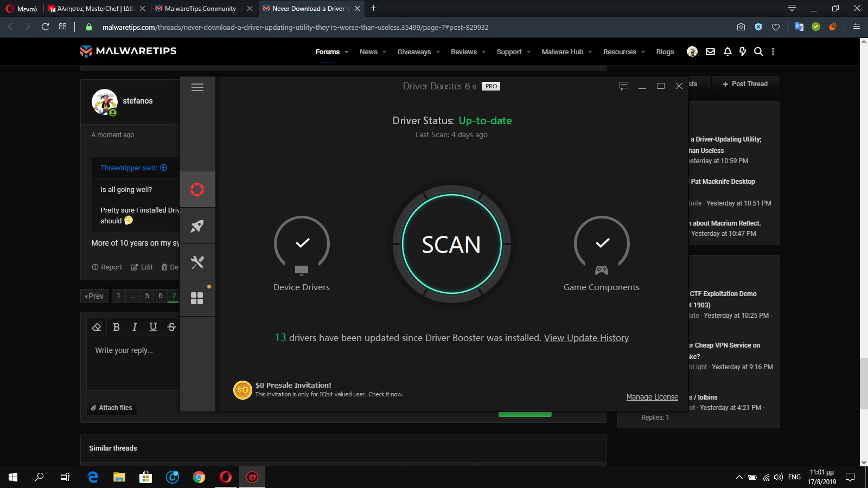
Task: Toggle Underline in reply editor
Action: click(153, 327)
